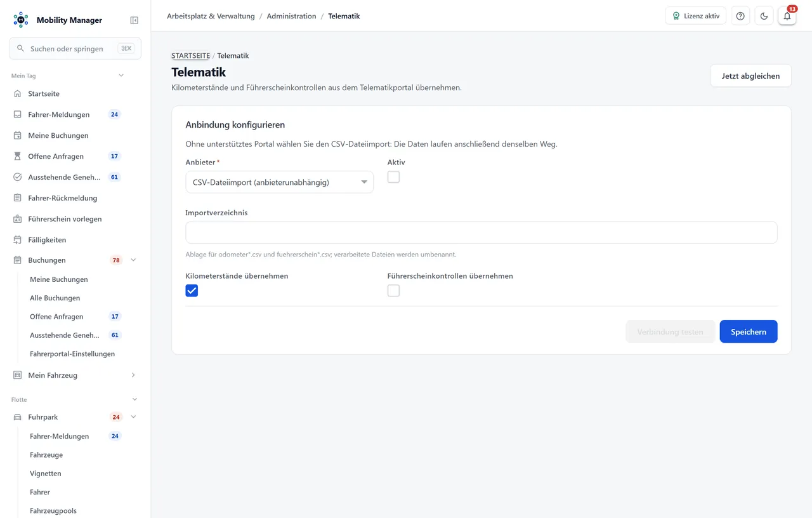The width and height of the screenshot is (812, 518).
Task: Uncheck Kilometerstände übernehmen
Action: tap(192, 291)
